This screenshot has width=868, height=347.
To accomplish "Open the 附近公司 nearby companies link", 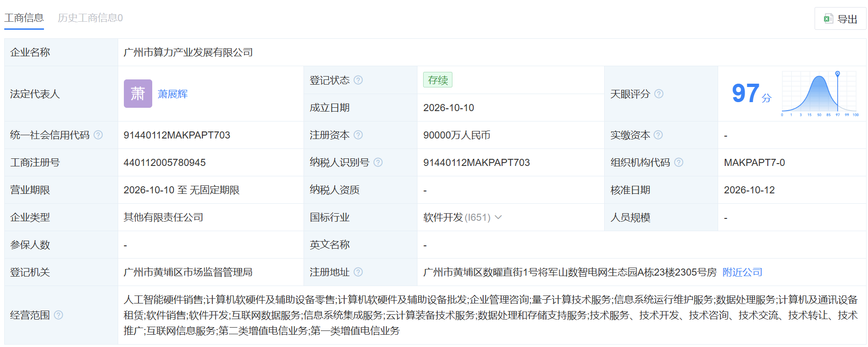I will point(742,272).
